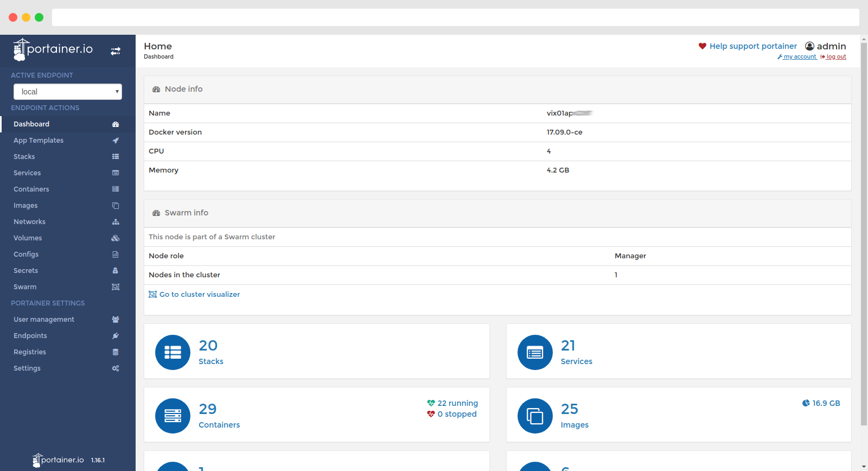Image resolution: width=868 pixels, height=471 pixels.
Task: Toggle the sidebar collapse arrows icon
Action: click(116, 51)
